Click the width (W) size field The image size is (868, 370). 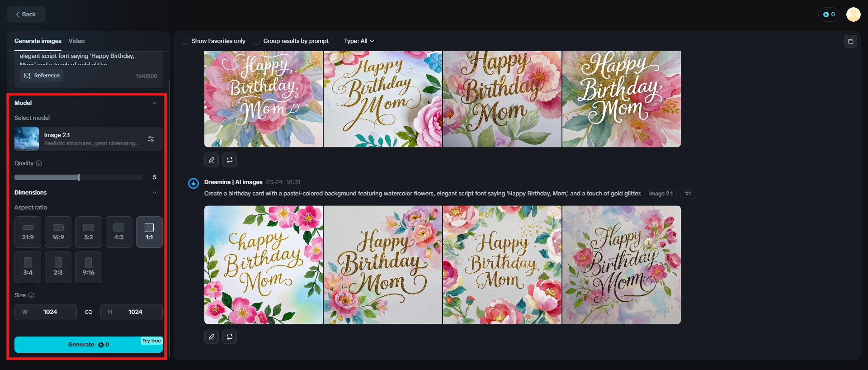pos(46,312)
